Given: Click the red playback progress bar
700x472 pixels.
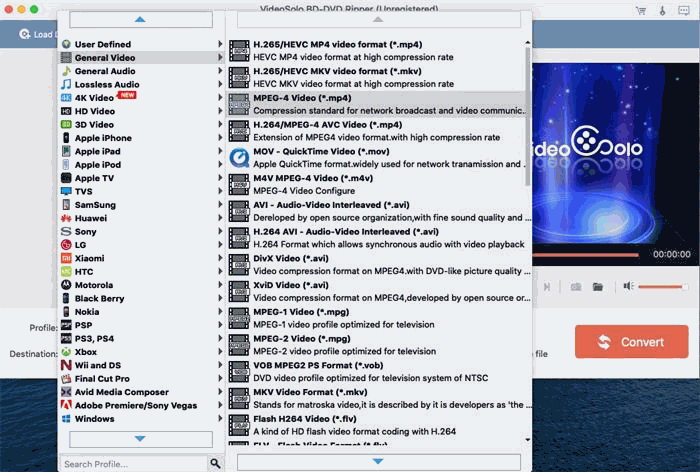Looking at the screenshot, I should 586,255.
